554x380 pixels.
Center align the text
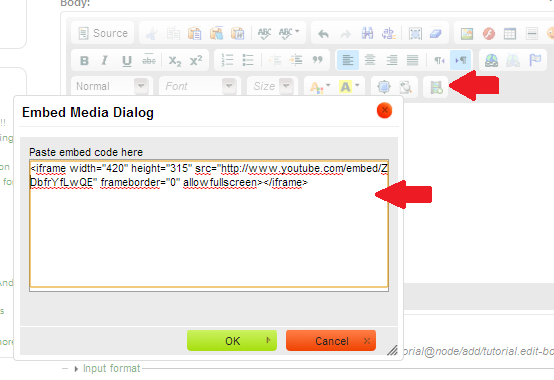pos(370,60)
